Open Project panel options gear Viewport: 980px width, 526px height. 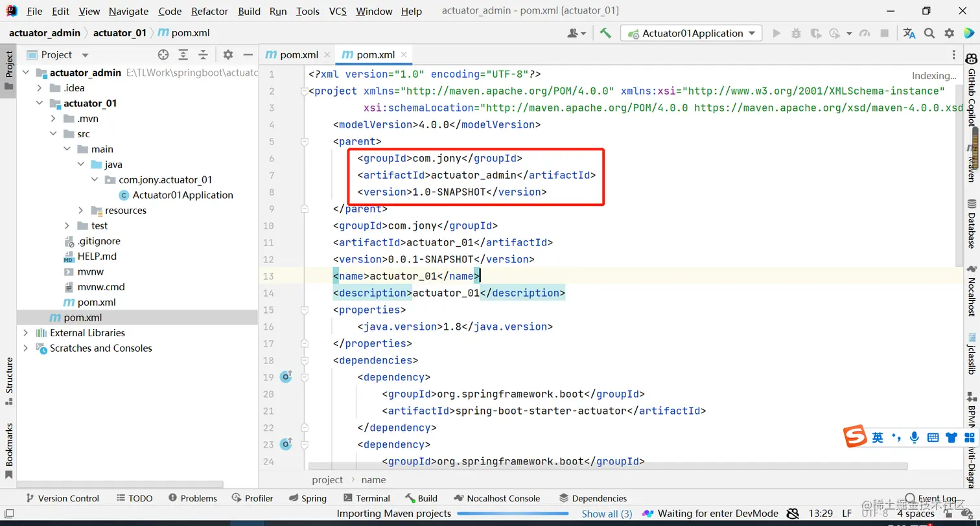228,55
